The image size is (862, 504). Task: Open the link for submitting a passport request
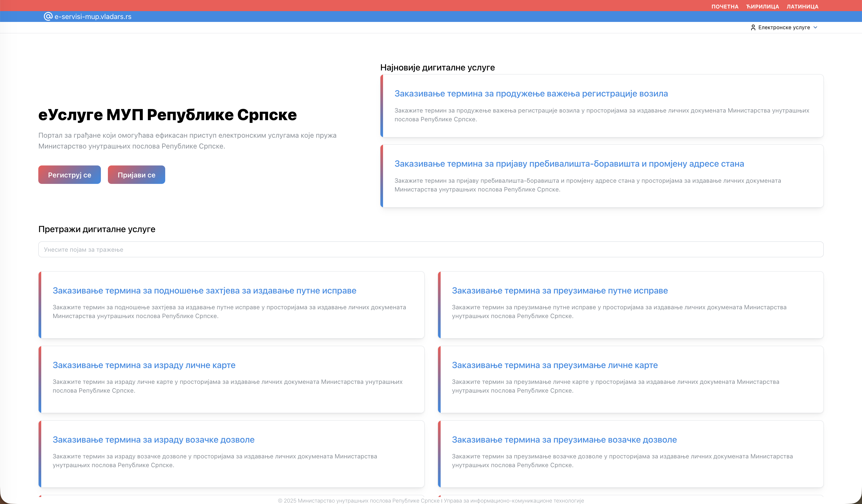pos(204,290)
